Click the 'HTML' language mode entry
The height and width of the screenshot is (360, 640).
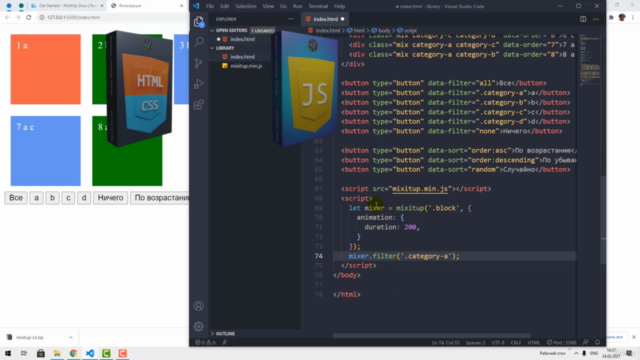point(533,342)
